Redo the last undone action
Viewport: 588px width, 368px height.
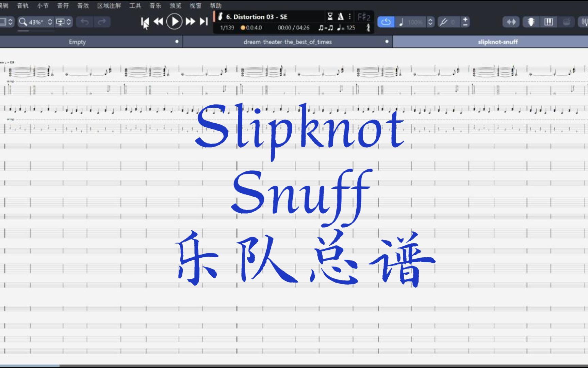pyautogui.click(x=101, y=22)
